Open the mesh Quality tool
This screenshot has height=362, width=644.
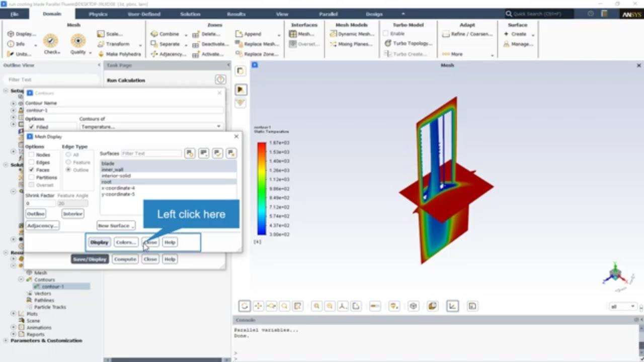[x=78, y=43]
